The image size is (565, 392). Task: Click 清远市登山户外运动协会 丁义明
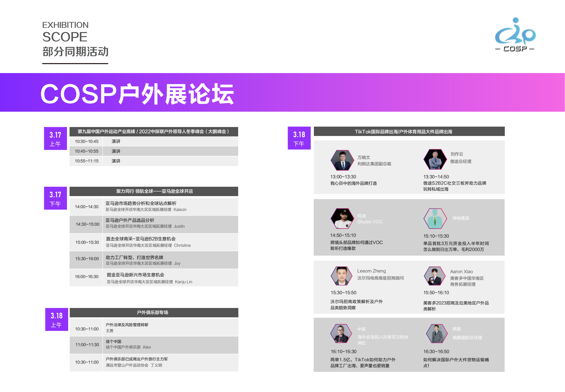point(134,366)
